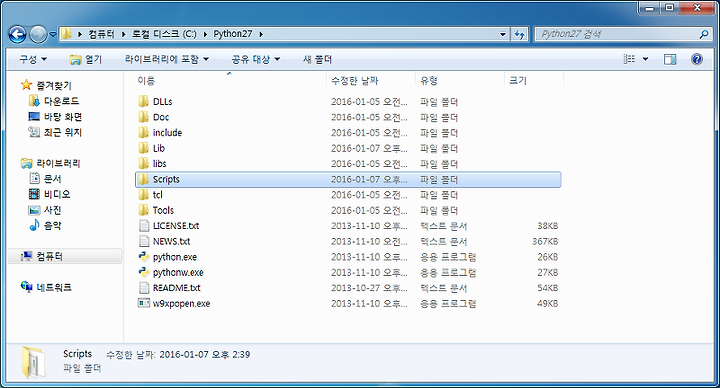Select the tcl folder icon
The height and width of the screenshot is (388, 720).
pyautogui.click(x=144, y=195)
